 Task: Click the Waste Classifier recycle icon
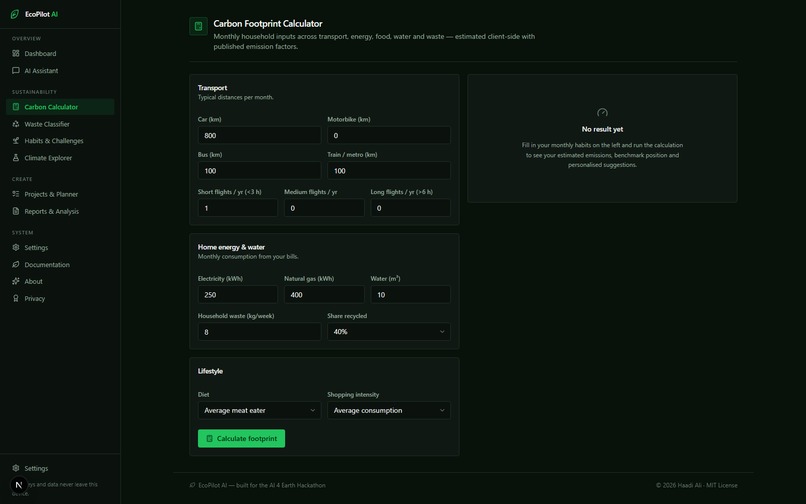[16, 124]
